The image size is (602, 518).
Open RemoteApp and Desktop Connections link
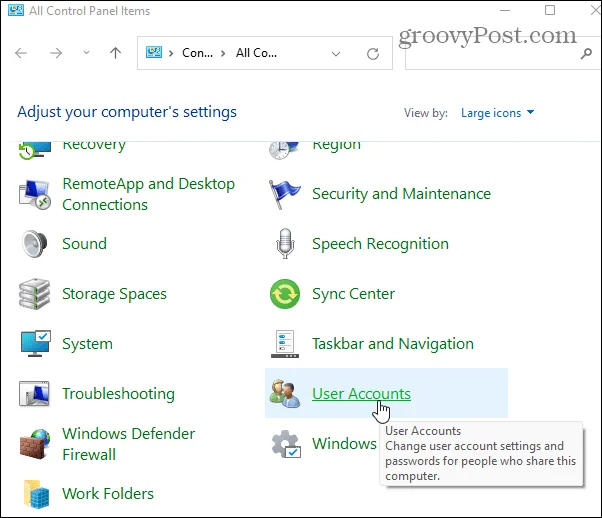click(x=149, y=194)
